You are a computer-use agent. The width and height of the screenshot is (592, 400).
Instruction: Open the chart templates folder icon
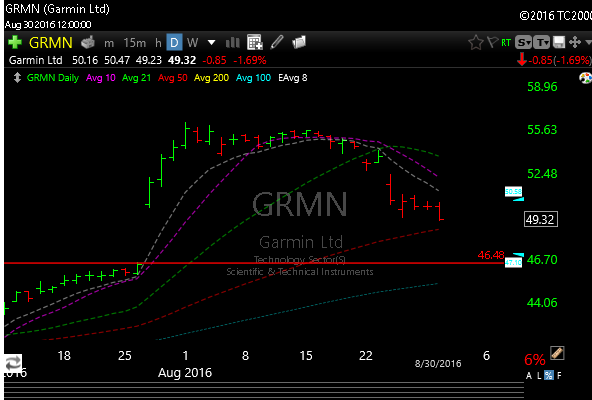click(299, 42)
